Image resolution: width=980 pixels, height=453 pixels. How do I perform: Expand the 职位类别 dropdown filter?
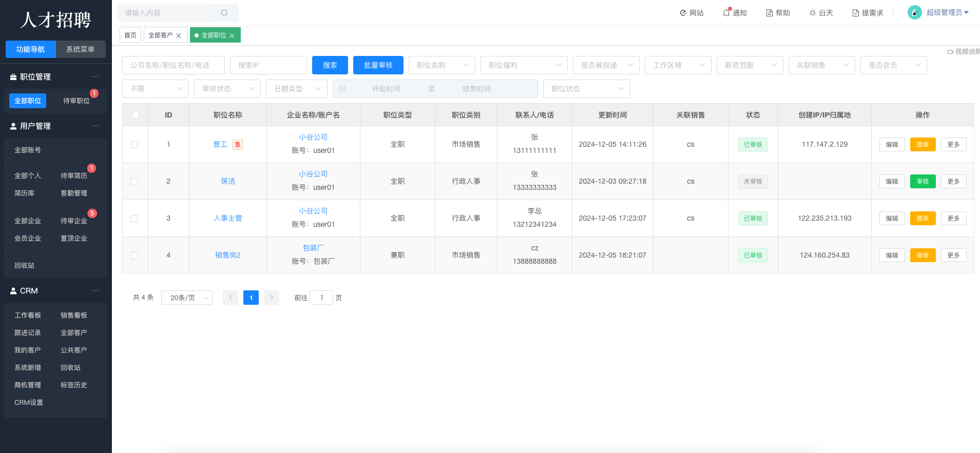point(441,65)
